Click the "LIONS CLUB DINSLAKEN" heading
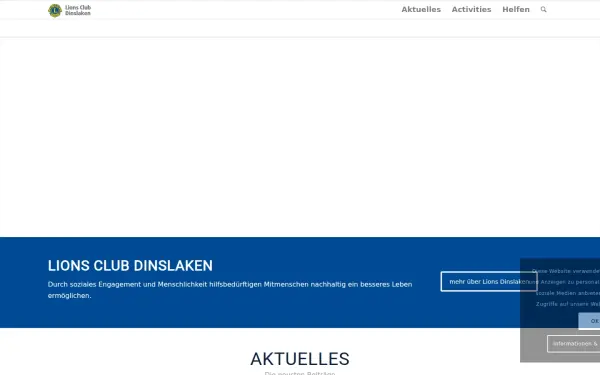 point(130,266)
